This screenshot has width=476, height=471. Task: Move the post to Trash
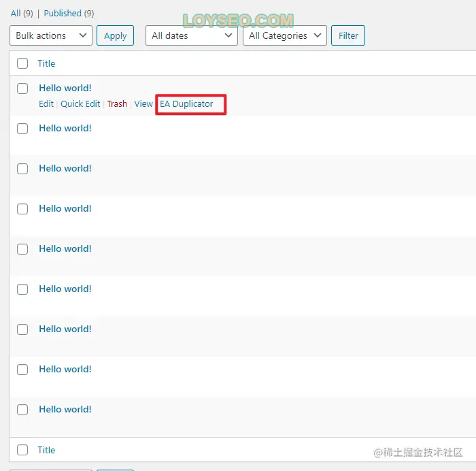pos(117,104)
